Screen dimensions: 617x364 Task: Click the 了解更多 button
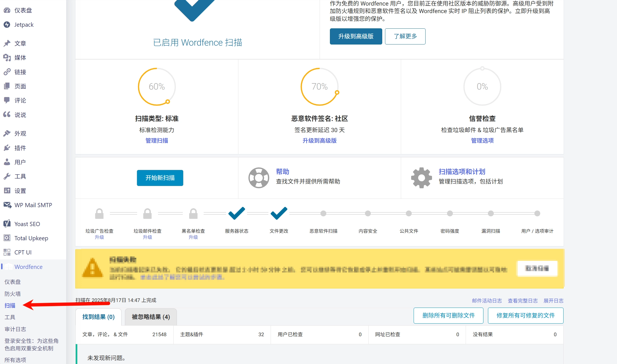pos(405,36)
